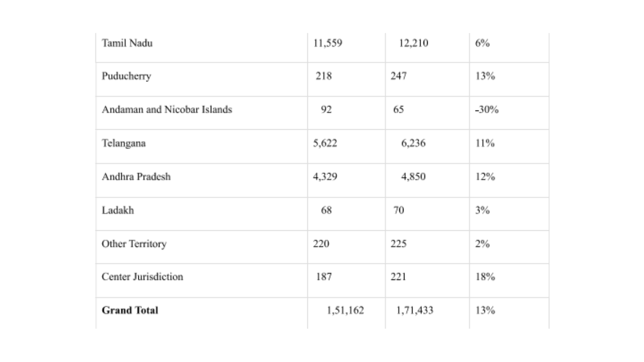Click the bold Grand Total label
Screen dimensions: 644x362
(x=130, y=310)
